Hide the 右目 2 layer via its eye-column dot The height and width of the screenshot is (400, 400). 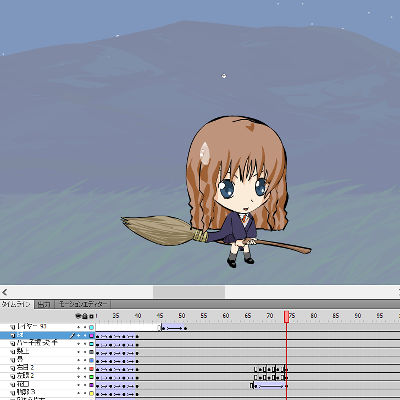click(x=79, y=369)
